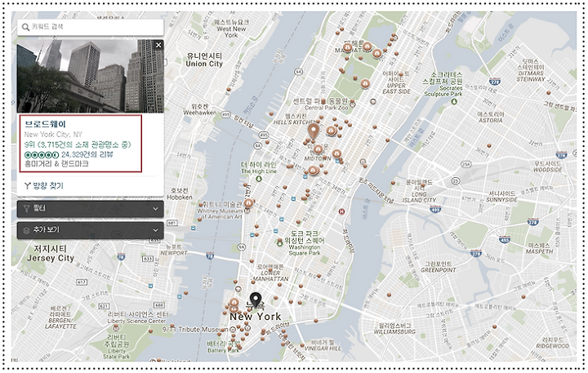Click the chevron on the 필터 bar

pyautogui.click(x=156, y=209)
